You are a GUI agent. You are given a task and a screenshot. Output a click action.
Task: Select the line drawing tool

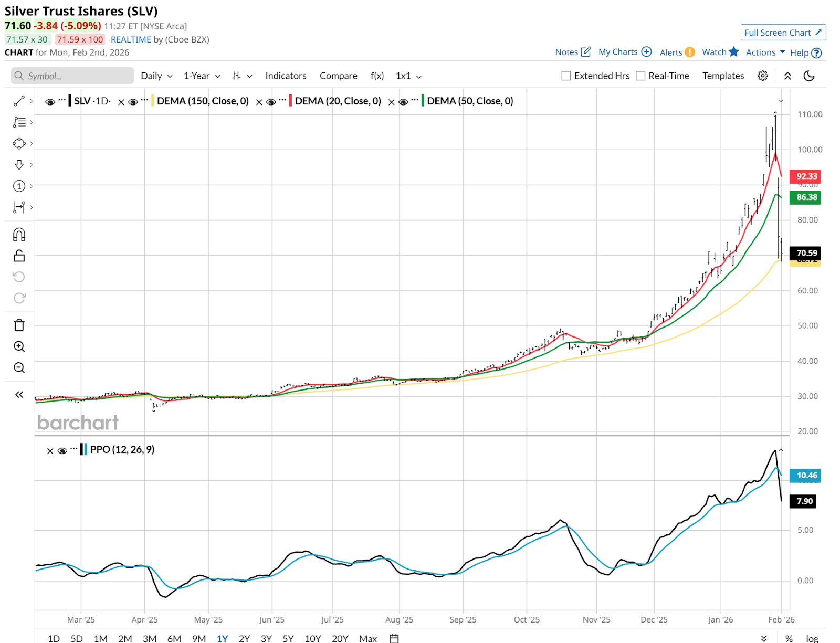coord(19,101)
